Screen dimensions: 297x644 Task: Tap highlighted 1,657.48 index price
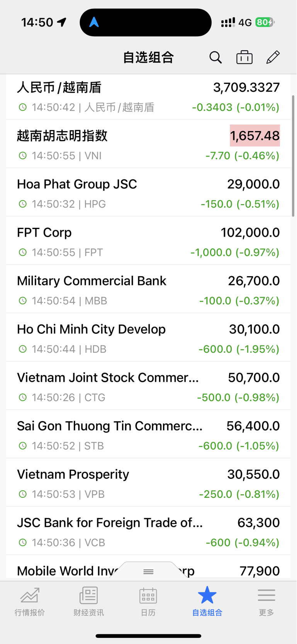(x=255, y=136)
